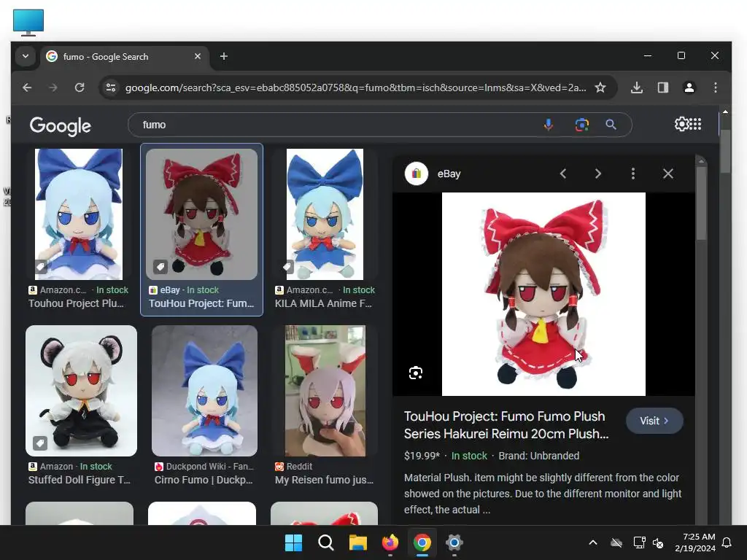Bookmark this page with the star
The image size is (747, 560).
click(600, 87)
